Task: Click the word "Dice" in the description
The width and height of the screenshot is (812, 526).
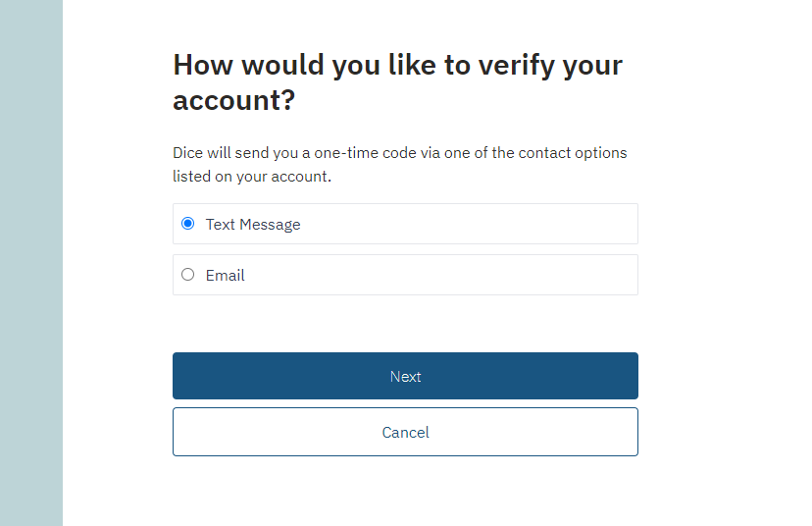Action: [188, 153]
